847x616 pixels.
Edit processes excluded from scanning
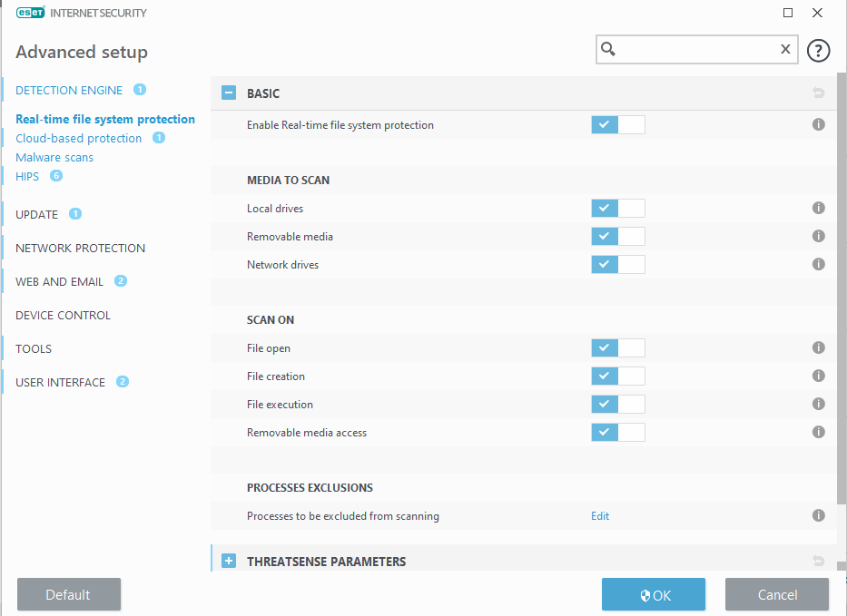tap(600, 516)
